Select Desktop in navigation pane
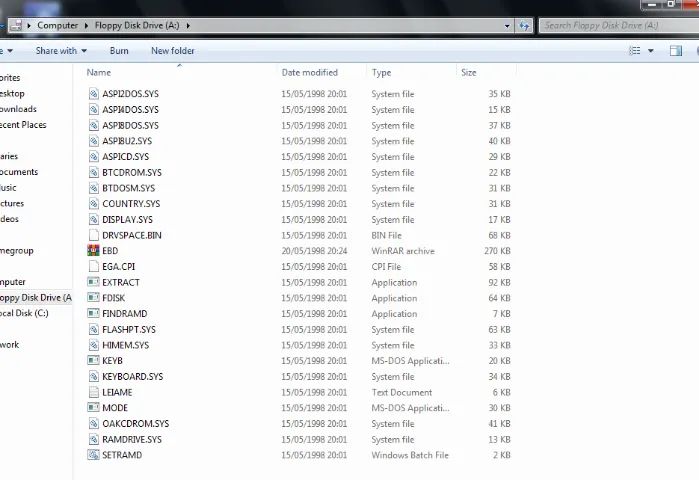Viewport: 699px width, 480px height. (12, 93)
